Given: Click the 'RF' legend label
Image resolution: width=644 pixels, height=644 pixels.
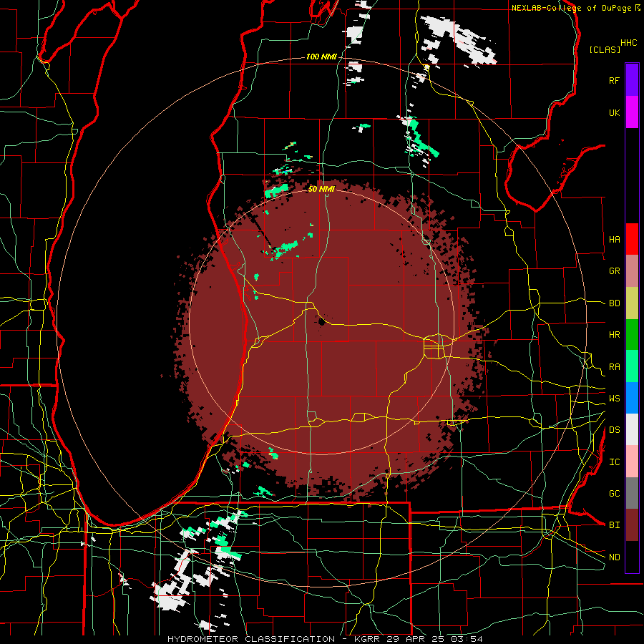Looking at the screenshot, I should 615,80.
